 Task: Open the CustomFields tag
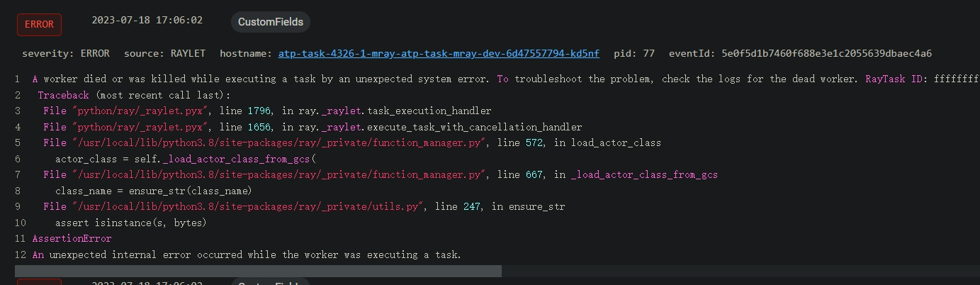[271, 22]
